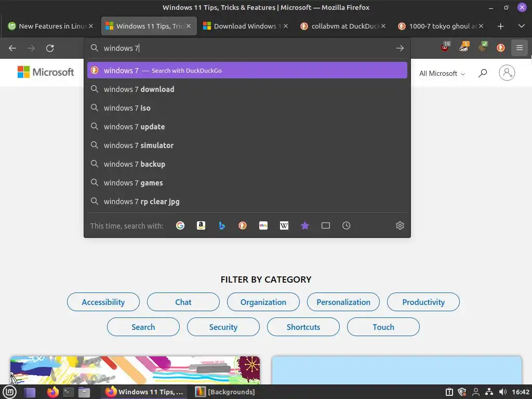Screen dimensions: 532x399
Task: Filter by Shortcuts category
Action: pyautogui.click(x=303, y=327)
